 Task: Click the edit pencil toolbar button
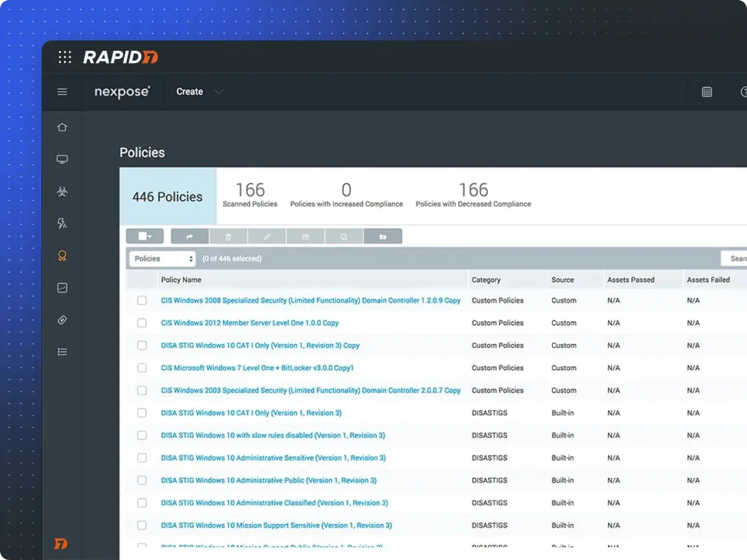[x=267, y=236]
